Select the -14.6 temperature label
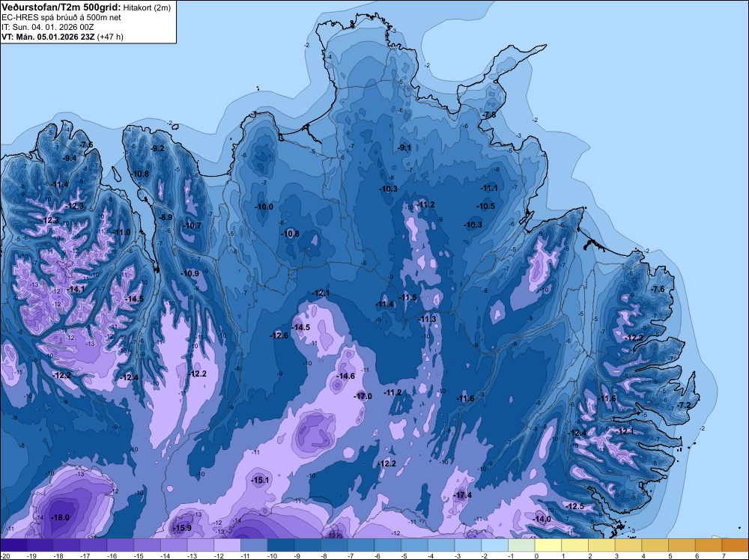Screen dimensions: 749x560 [x=345, y=376]
